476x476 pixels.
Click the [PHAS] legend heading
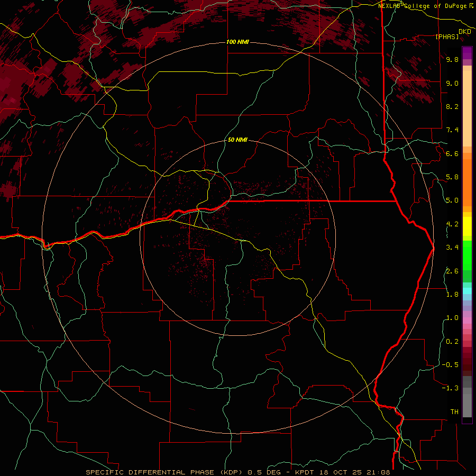point(447,37)
